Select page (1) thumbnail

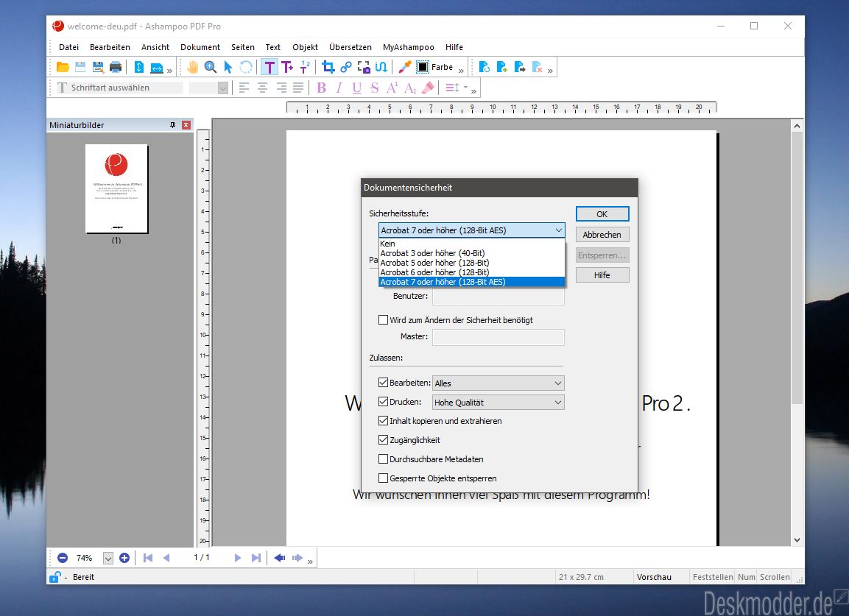116,189
